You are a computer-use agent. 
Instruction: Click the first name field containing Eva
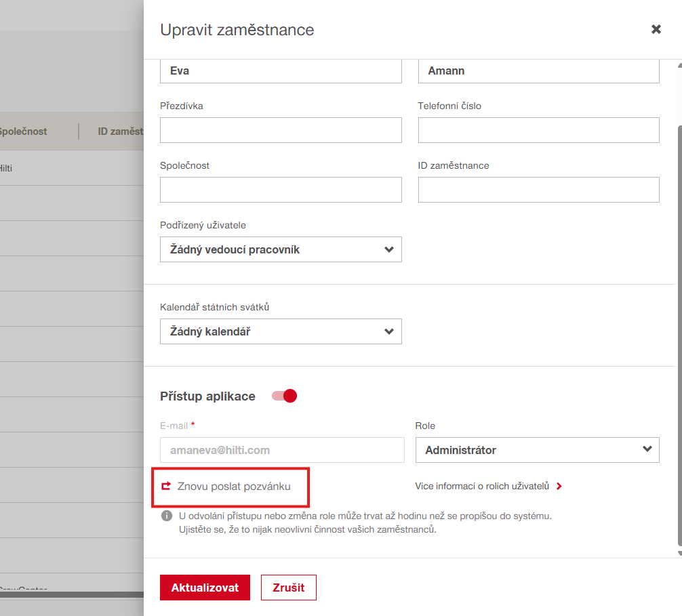coord(281,71)
